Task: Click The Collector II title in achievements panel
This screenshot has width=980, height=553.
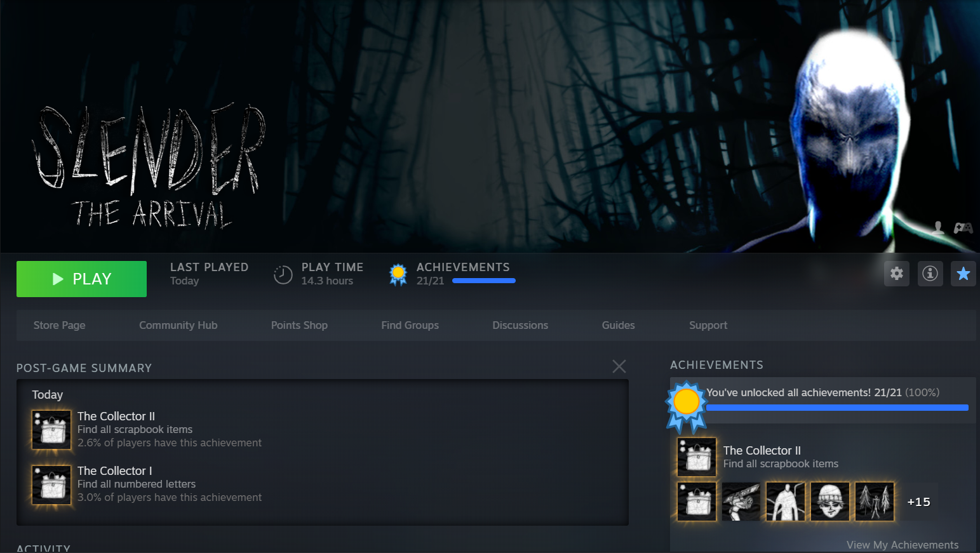Action: (762, 450)
